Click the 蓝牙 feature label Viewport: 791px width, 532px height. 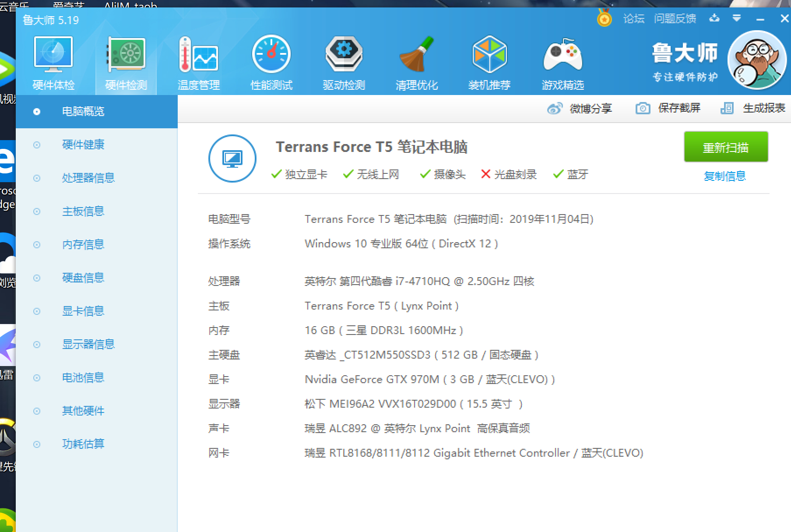pyautogui.click(x=578, y=174)
